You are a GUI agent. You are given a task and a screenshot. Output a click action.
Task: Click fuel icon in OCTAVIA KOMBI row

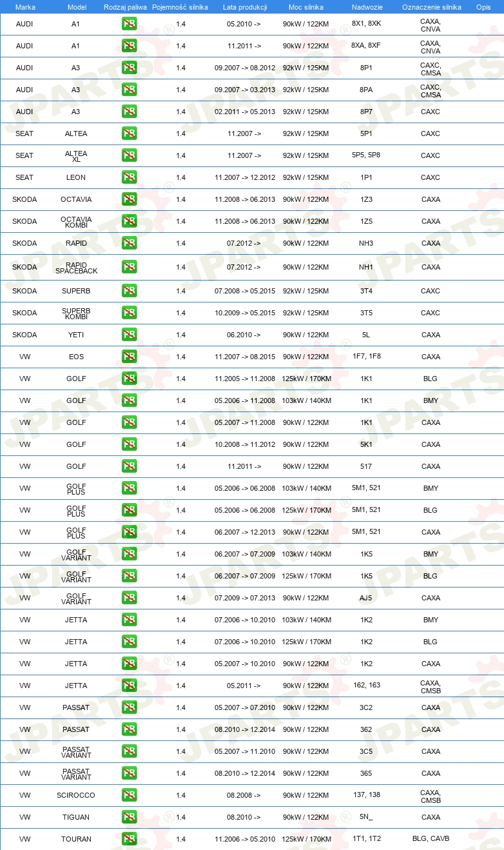tap(130, 221)
